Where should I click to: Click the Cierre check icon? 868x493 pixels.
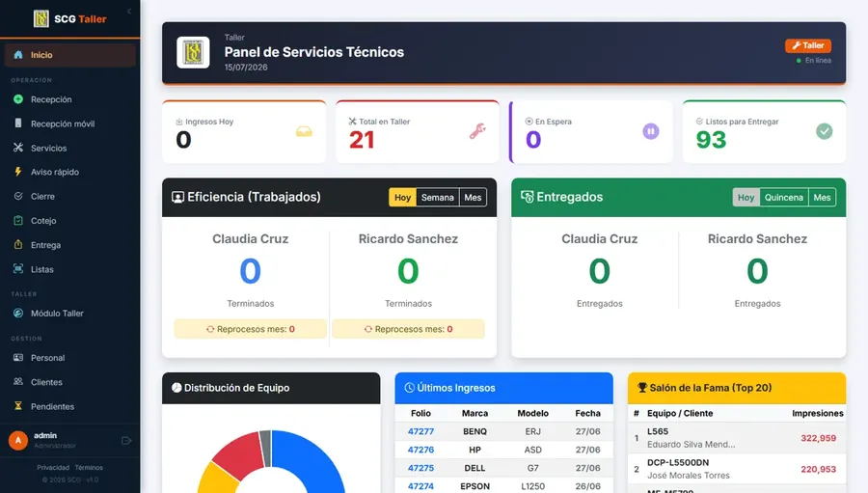[x=18, y=196]
